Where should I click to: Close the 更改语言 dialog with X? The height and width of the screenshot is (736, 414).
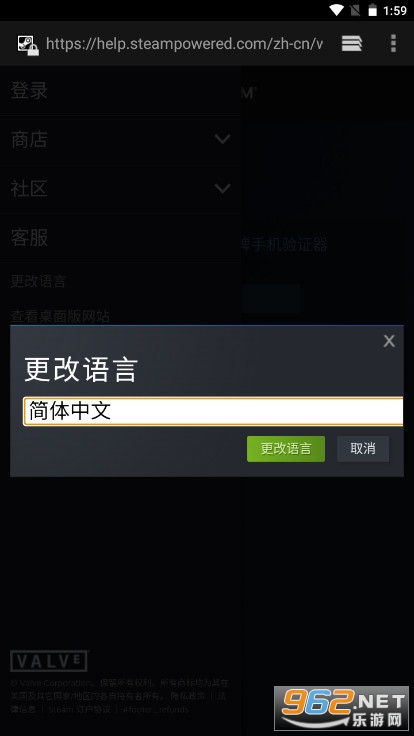click(389, 341)
